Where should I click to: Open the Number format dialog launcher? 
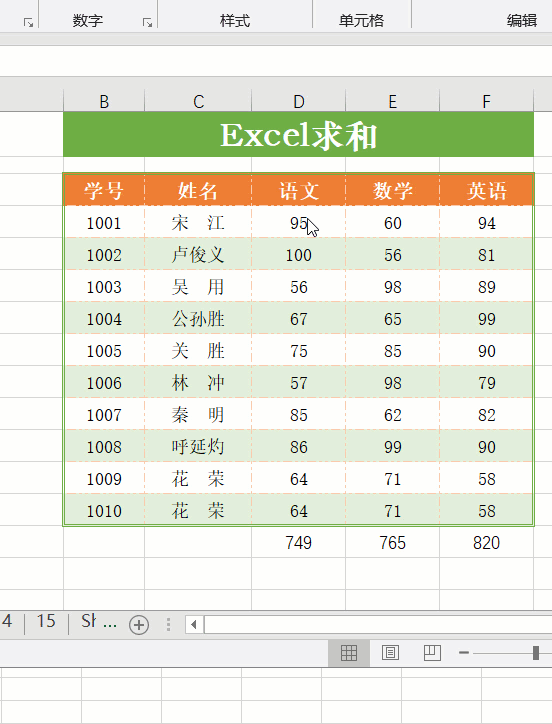tap(147, 22)
